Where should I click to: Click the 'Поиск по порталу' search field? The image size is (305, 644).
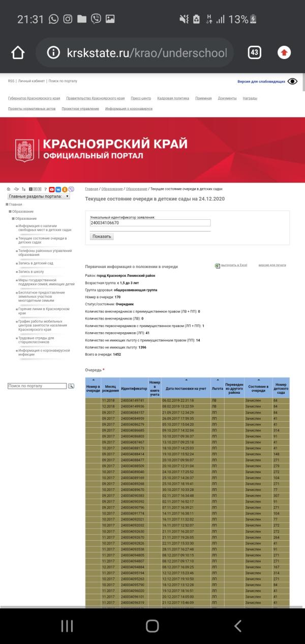point(37,386)
